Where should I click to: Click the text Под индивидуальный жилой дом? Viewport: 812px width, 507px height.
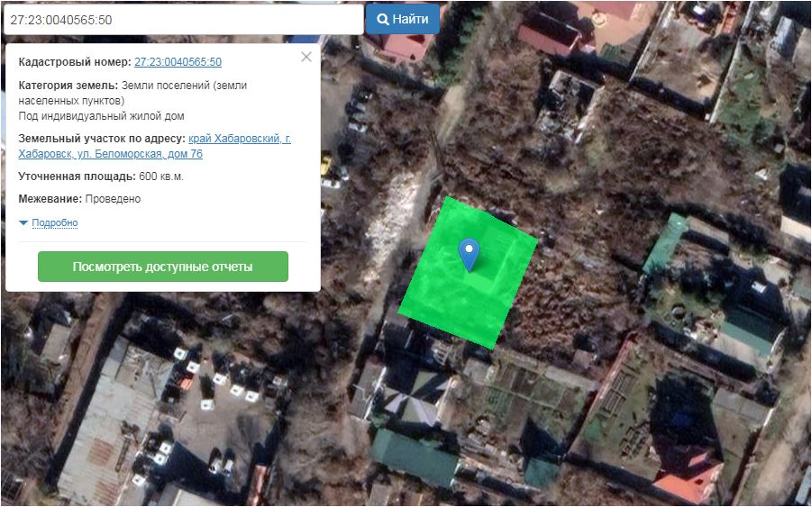click(x=102, y=116)
